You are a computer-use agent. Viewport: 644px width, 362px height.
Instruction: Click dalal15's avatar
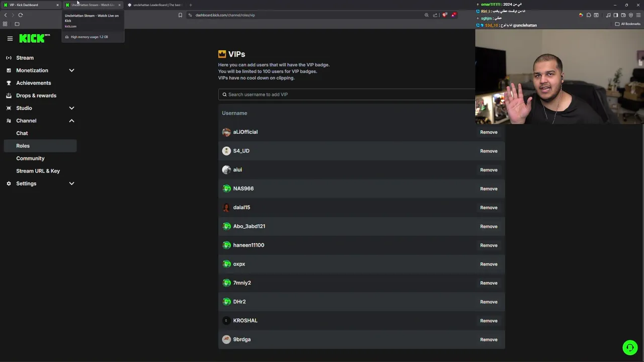pos(226,208)
